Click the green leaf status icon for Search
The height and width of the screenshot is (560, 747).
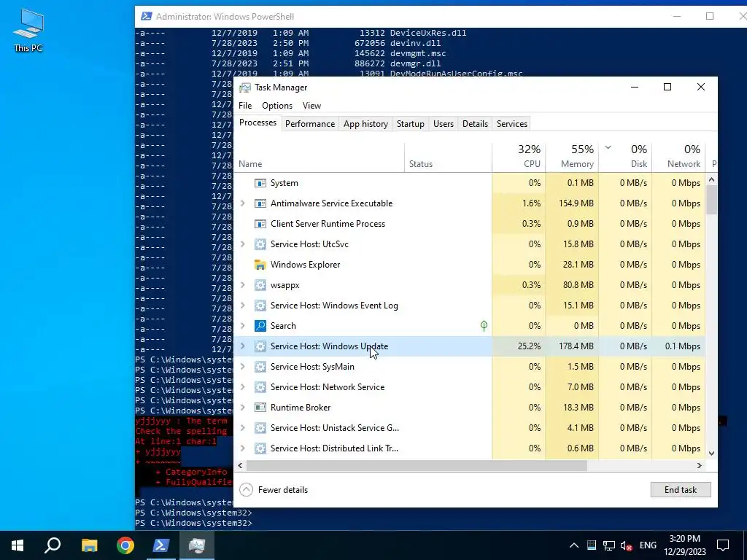click(484, 326)
